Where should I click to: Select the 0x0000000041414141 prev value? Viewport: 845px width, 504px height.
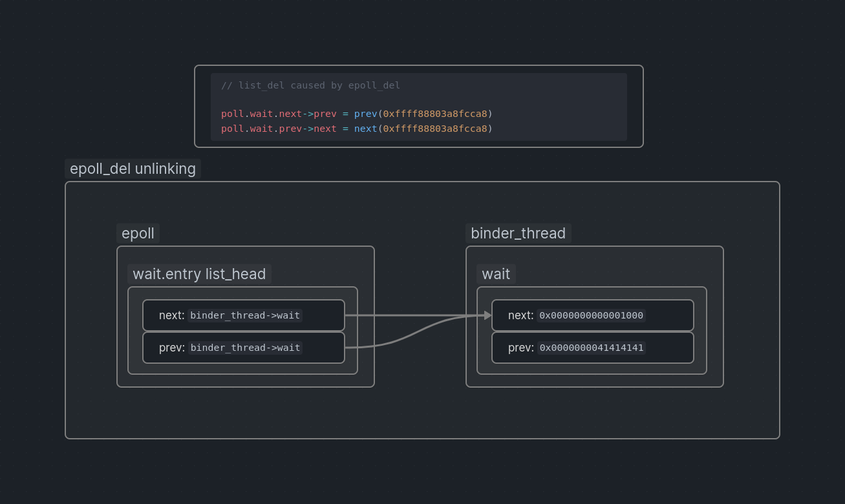tap(591, 348)
